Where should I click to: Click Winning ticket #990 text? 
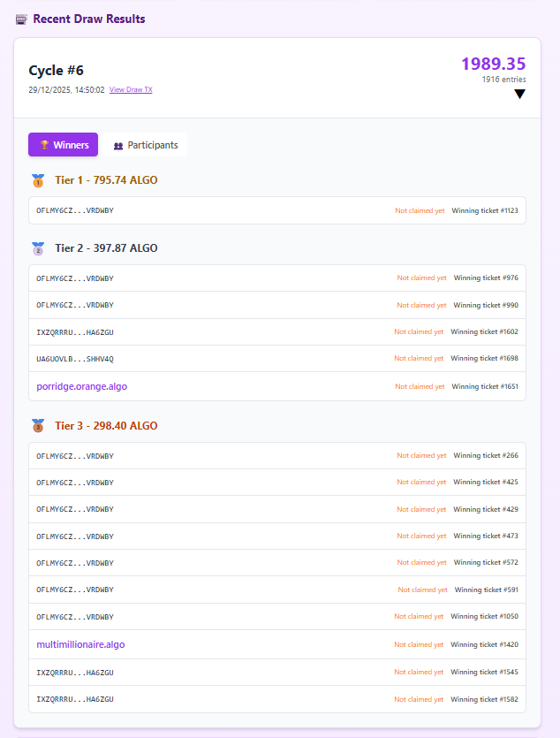(486, 305)
